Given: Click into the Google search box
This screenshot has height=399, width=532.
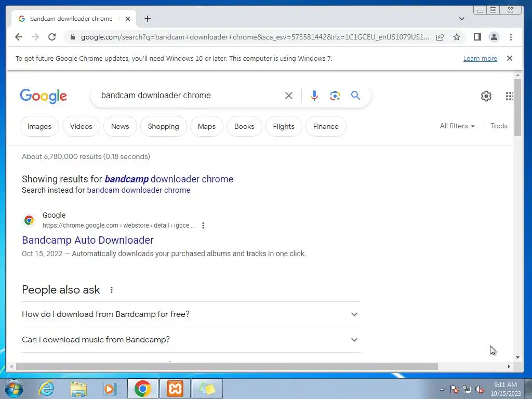Looking at the screenshot, I should coord(190,96).
